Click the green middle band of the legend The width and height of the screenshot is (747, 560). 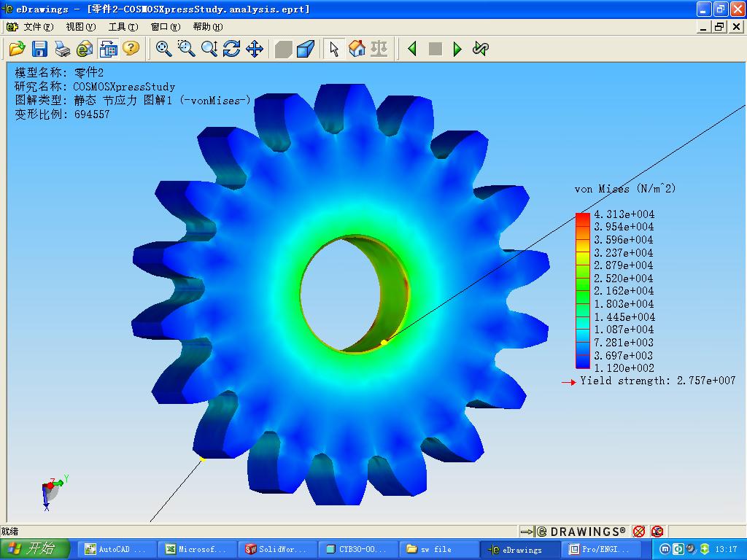tap(583, 290)
